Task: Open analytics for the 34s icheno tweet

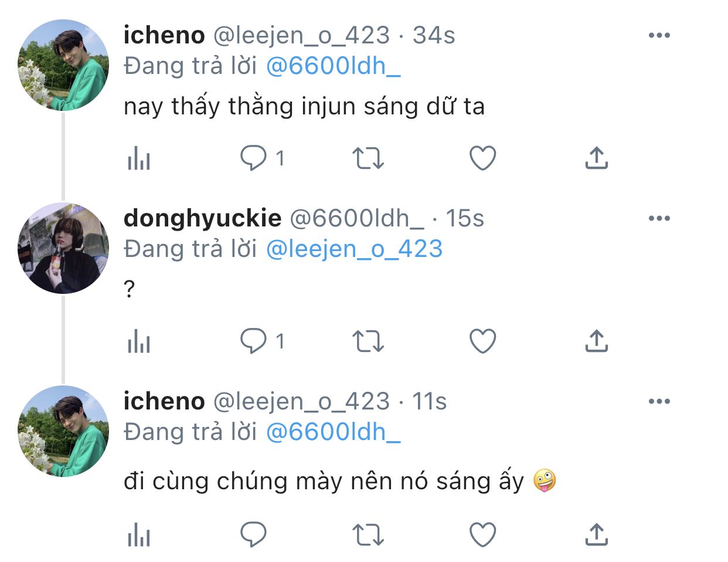Action: point(139,158)
